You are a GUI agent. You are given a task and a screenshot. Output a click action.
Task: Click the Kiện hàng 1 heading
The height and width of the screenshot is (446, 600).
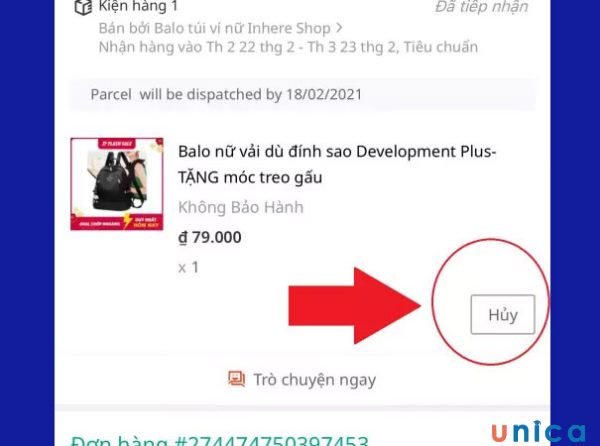point(138,7)
